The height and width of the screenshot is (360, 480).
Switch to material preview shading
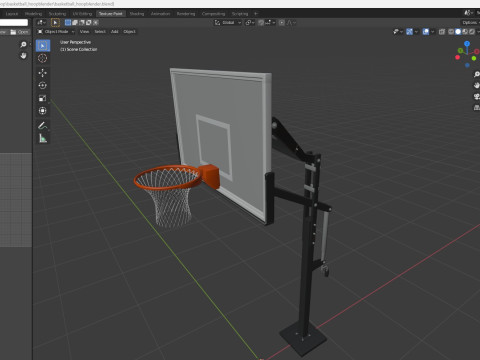coord(465,32)
